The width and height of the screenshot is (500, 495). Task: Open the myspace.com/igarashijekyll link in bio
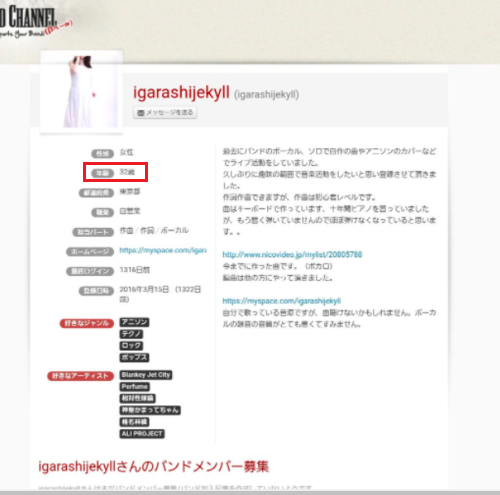click(x=282, y=301)
